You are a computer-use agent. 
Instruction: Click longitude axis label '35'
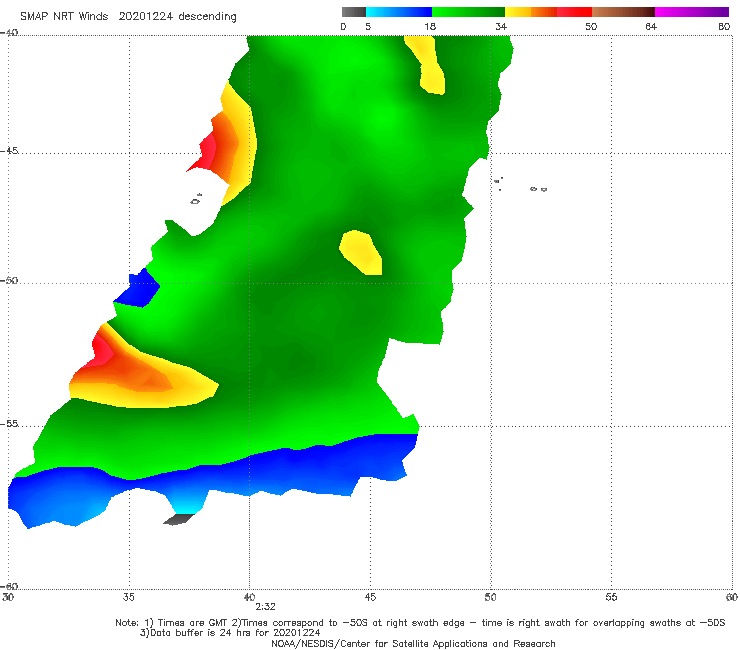[x=128, y=597]
